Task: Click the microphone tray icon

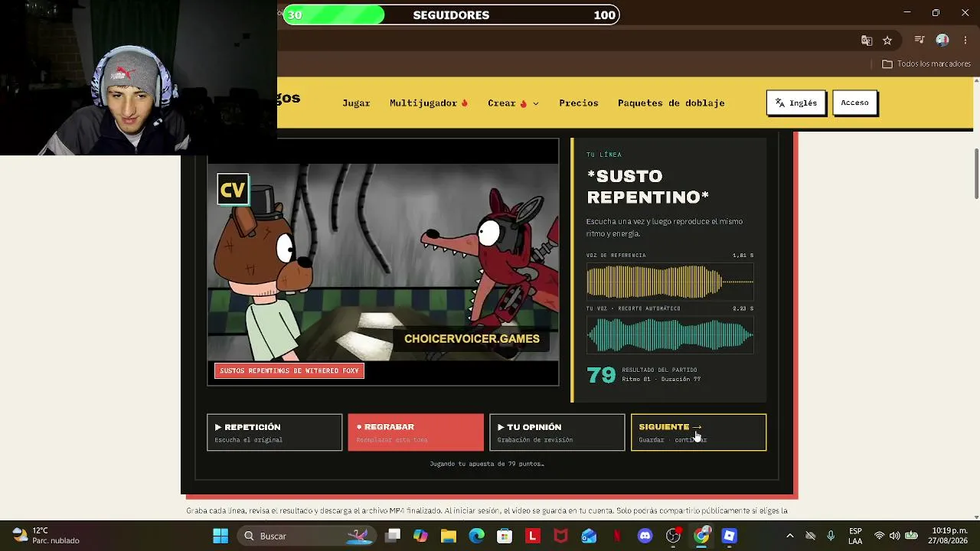Action: [831, 536]
